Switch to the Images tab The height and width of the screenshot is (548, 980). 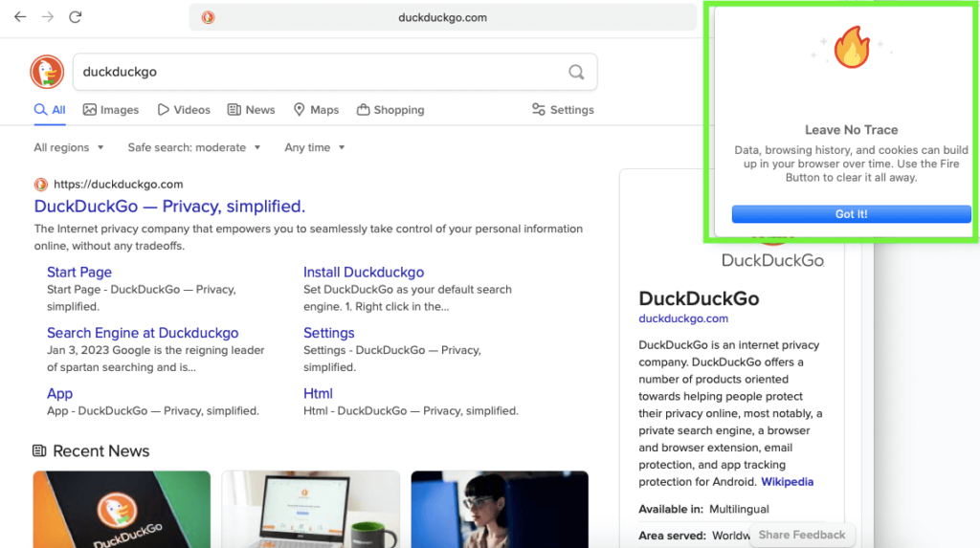pos(111,110)
